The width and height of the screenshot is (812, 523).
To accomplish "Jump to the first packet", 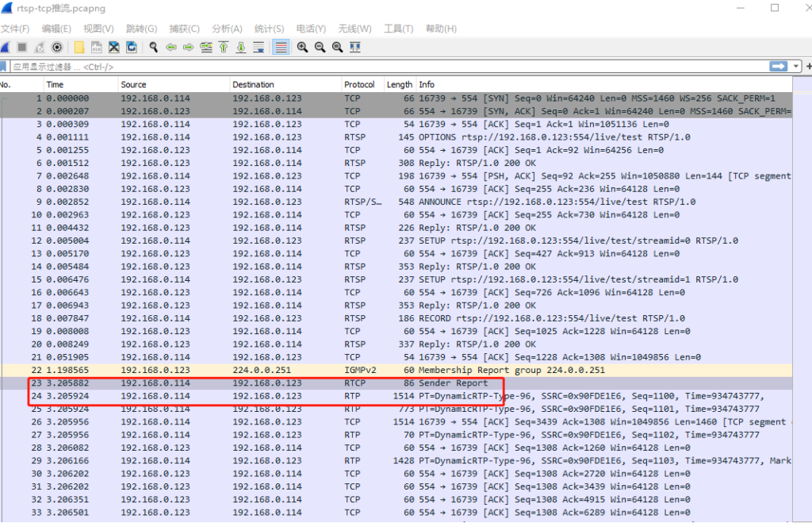I will (x=224, y=48).
